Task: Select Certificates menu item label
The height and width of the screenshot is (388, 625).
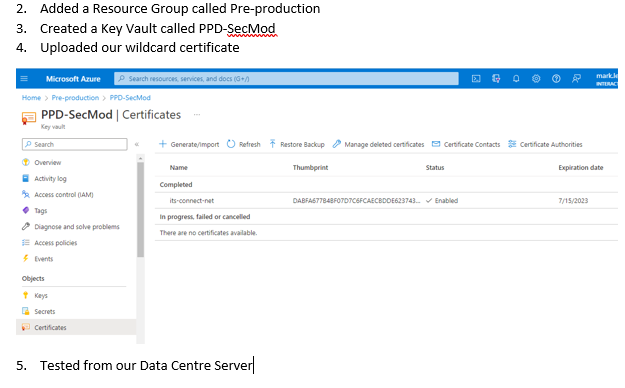Action: click(50, 327)
